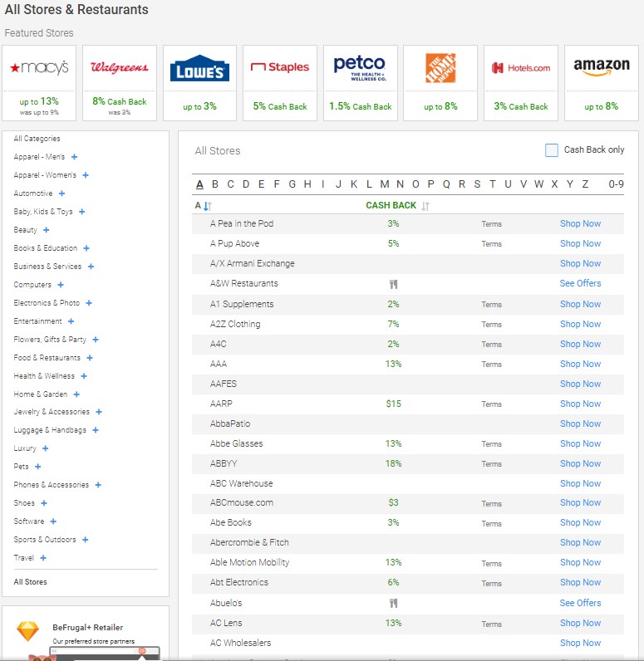Image resolution: width=644 pixels, height=661 pixels.
Task: Click Shop Now for A Pea in the Pod
Action: [x=580, y=224]
